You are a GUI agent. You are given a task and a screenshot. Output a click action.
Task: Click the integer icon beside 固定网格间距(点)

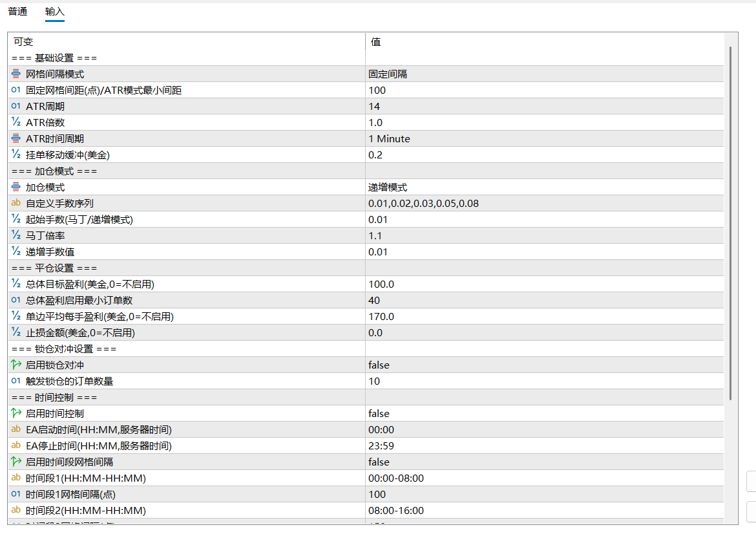pyautogui.click(x=16, y=90)
